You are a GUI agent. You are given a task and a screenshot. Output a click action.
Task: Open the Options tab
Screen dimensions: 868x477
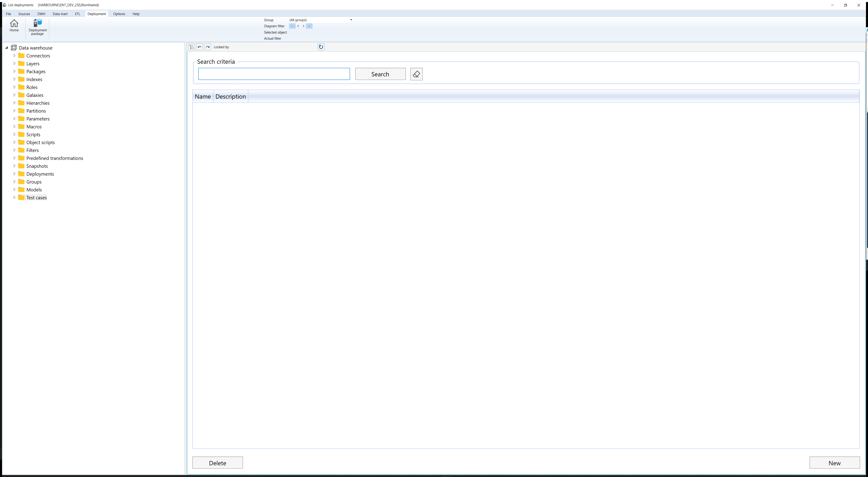(119, 14)
